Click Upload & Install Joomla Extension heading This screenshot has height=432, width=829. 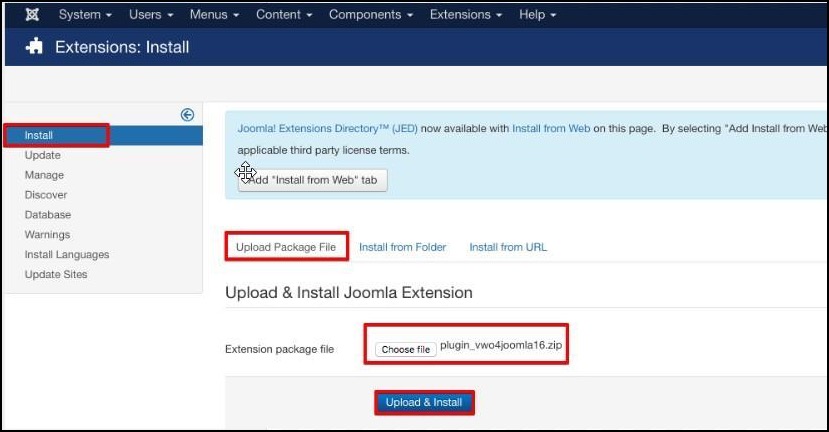click(349, 292)
